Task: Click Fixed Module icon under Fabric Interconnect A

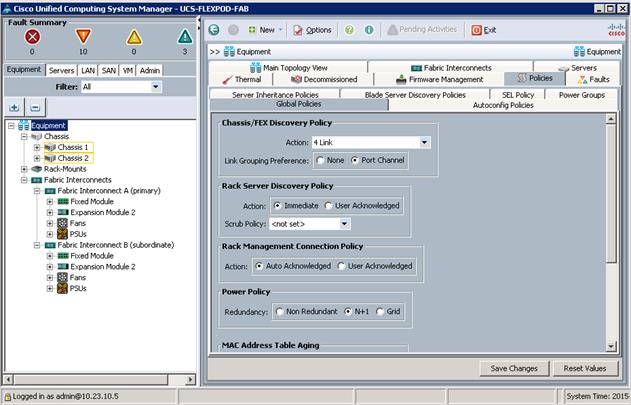Action: click(x=63, y=201)
